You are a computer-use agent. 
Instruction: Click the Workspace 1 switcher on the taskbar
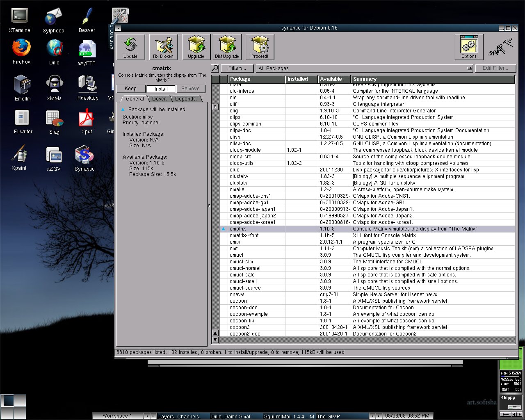click(x=117, y=416)
